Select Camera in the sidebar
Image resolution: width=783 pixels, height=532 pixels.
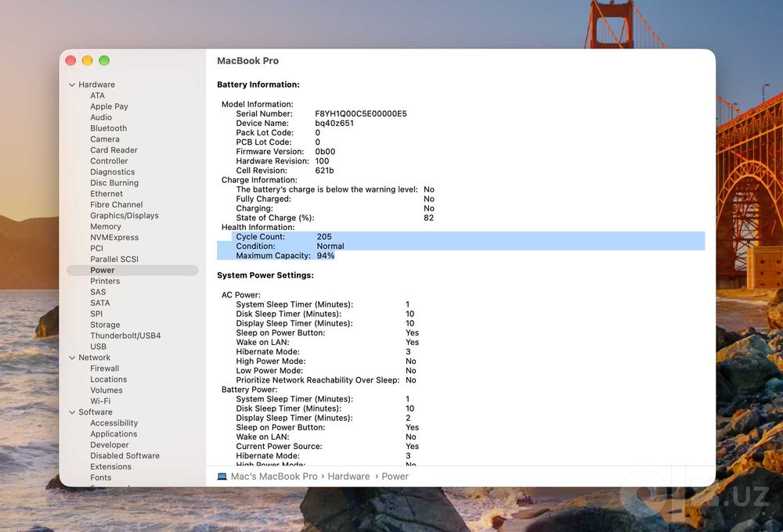point(104,139)
